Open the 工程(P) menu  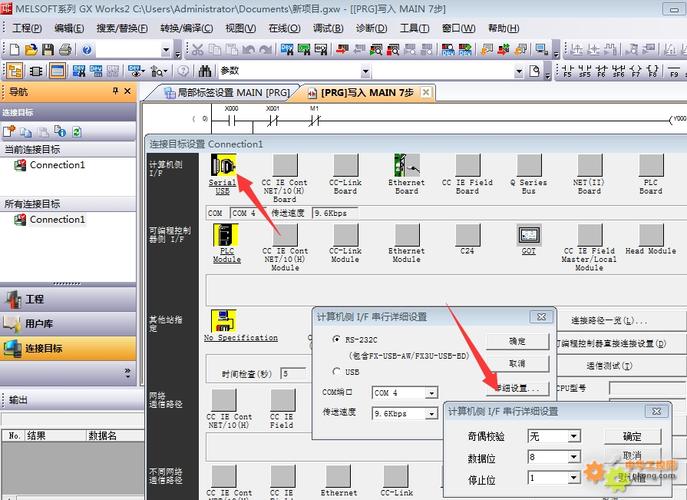click(x=27, y=28)
